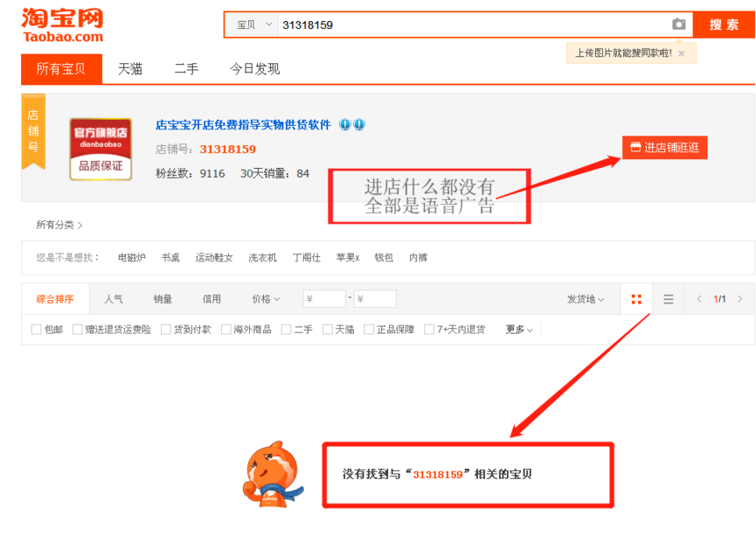The width and height of the screenshot is (756, 543).
Task: Click the maximum price input field
Action: [375, 299]
